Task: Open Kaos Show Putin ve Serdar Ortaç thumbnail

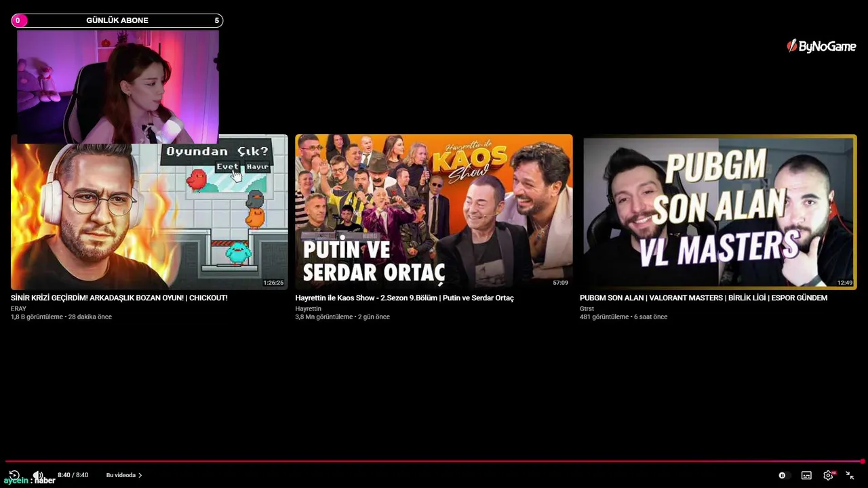Action: click(434, 212)
